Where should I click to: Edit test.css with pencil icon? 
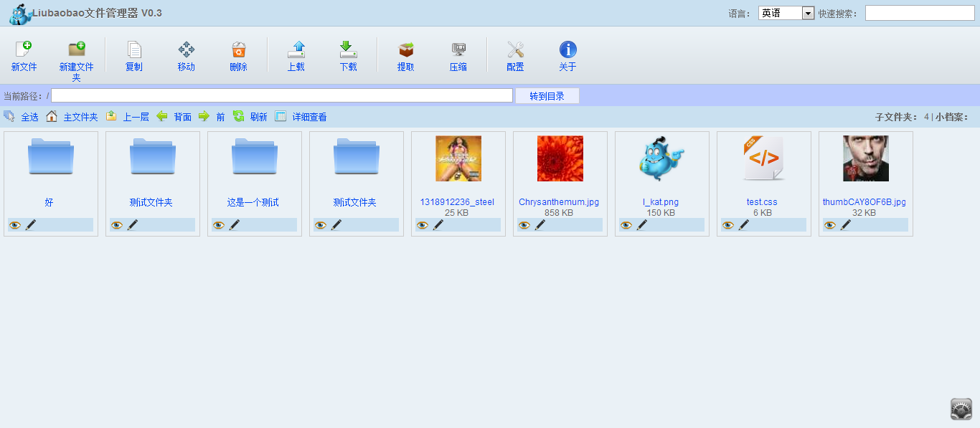pos(744,225)
